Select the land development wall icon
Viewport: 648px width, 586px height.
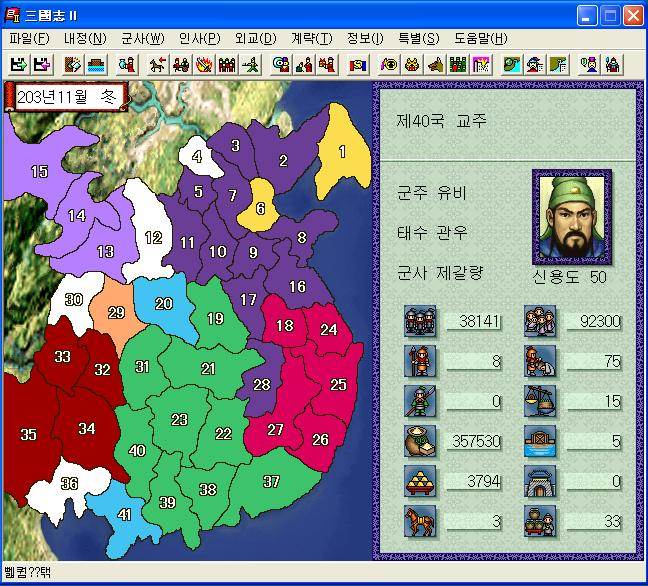tap(72, 64)
